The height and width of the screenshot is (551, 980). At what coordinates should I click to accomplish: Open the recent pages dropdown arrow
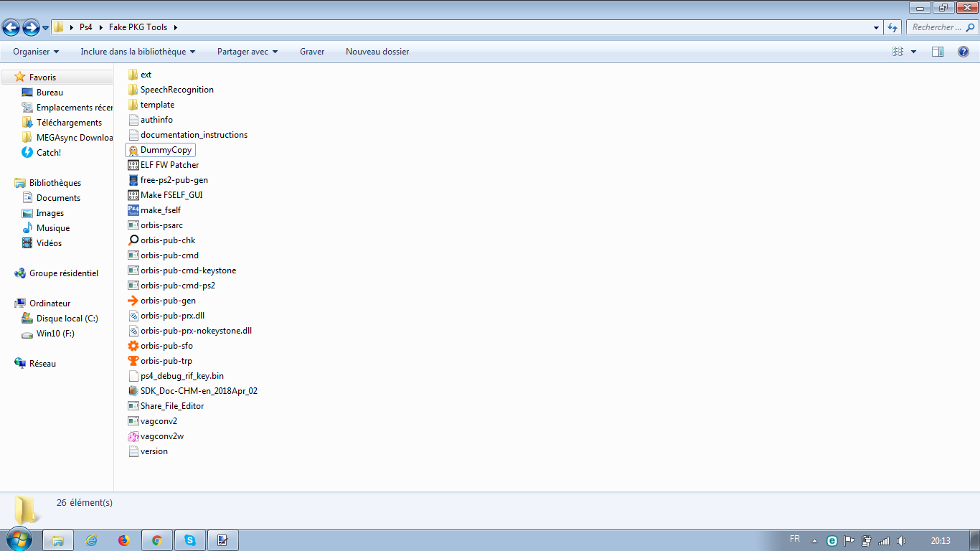46,28
